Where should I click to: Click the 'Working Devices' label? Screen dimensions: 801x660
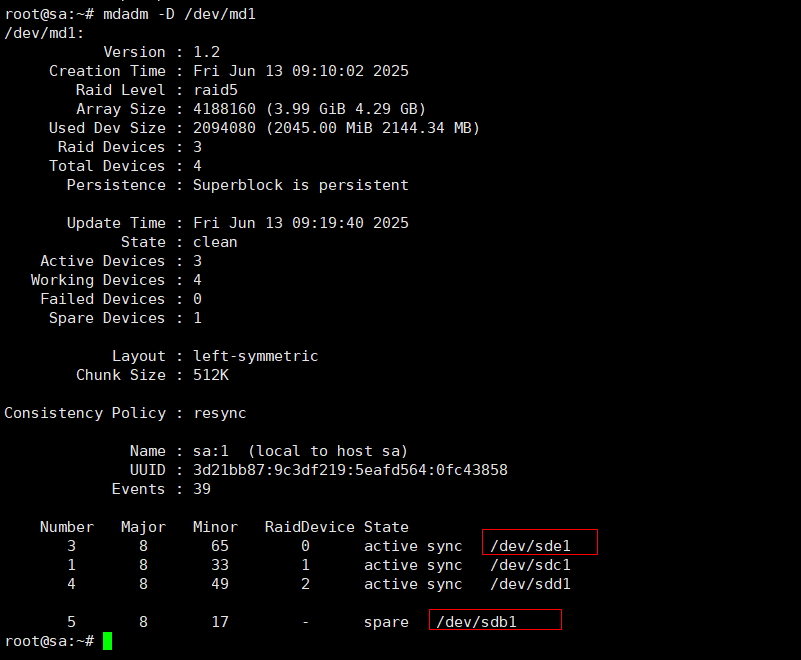[x=98, y=280]
